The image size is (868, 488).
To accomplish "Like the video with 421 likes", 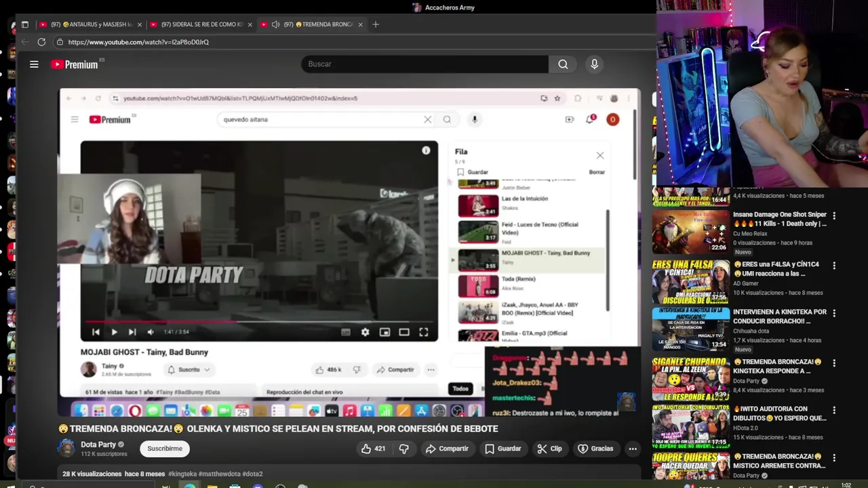I will (x=373, y=449).
